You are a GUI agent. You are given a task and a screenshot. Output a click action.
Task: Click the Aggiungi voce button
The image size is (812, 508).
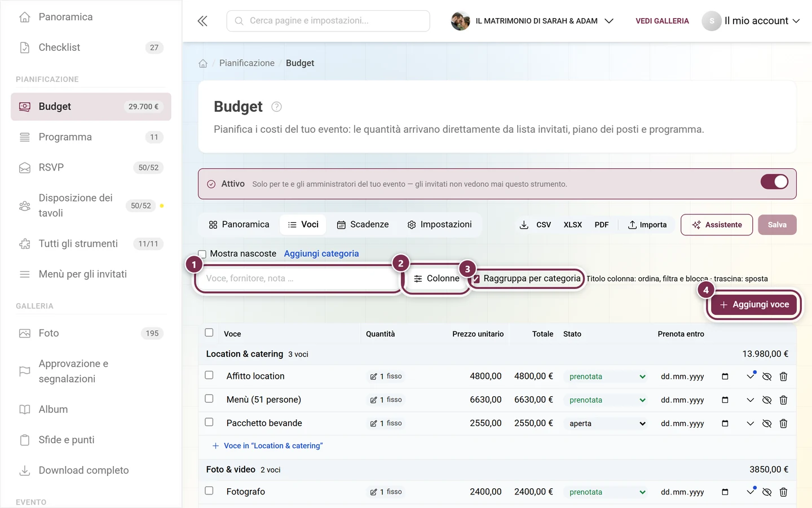pos(754,305)
